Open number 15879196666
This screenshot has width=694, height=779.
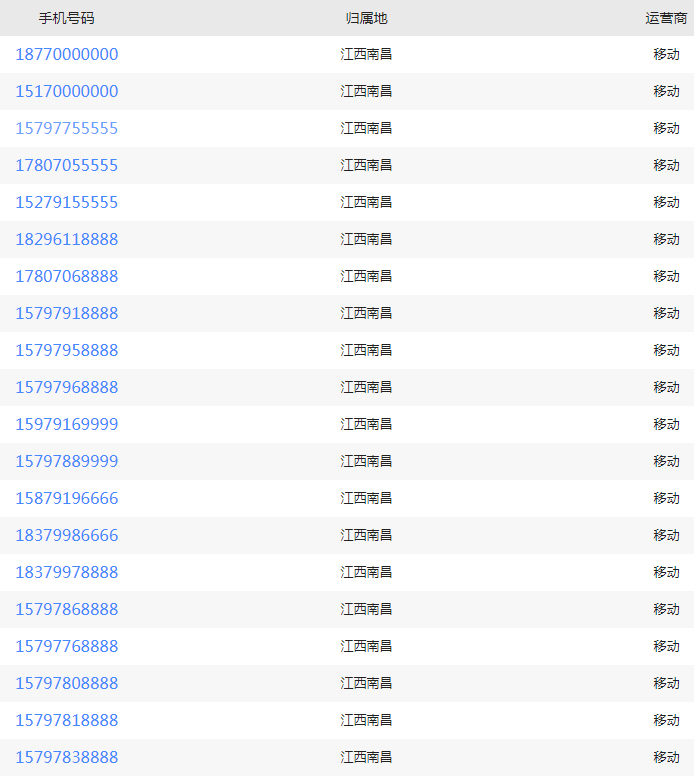tap(67, 498)
